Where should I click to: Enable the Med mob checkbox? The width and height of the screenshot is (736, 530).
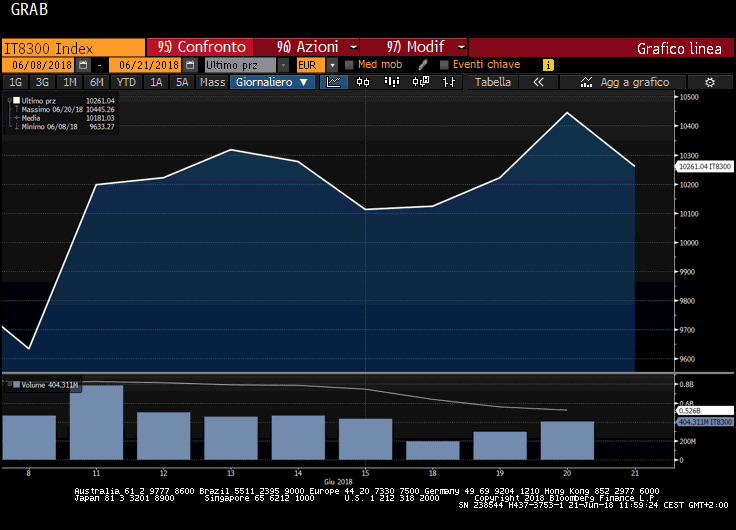[x=349, y=65]
